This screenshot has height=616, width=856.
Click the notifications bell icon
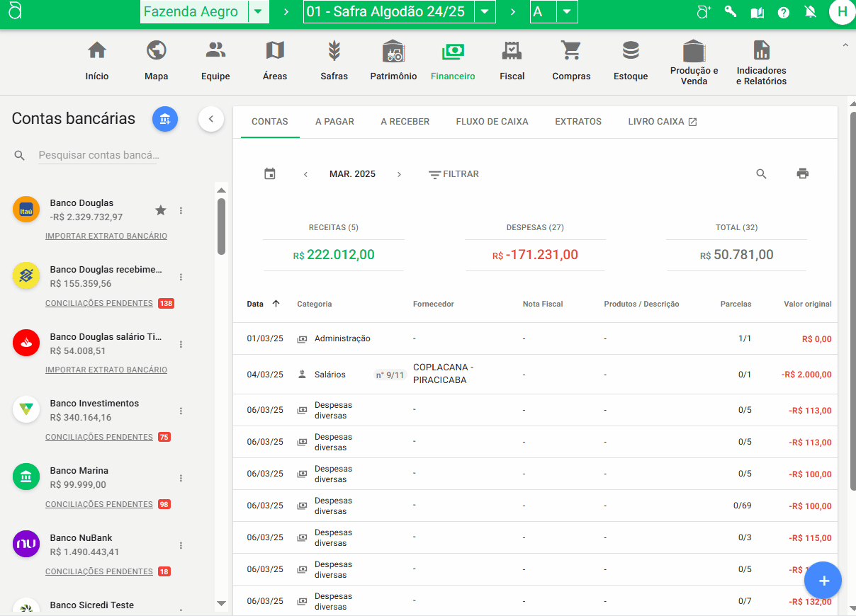[x=811, y=12]
